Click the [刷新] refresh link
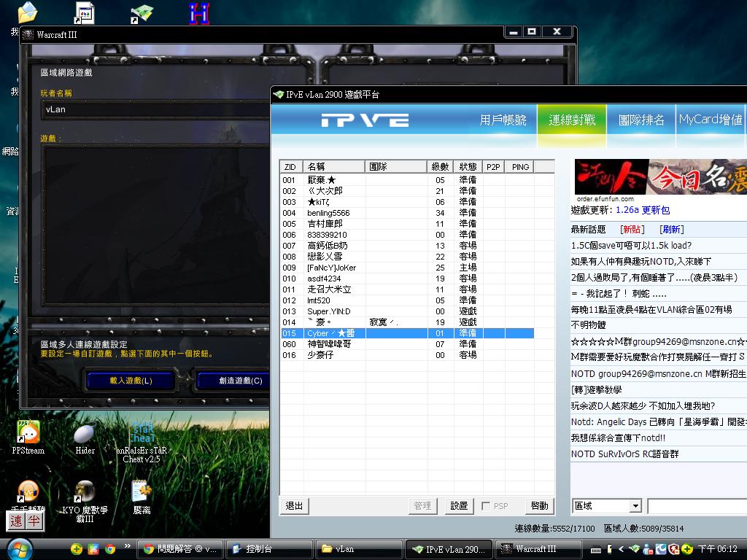747x560 pixels. tap(672, 230)
